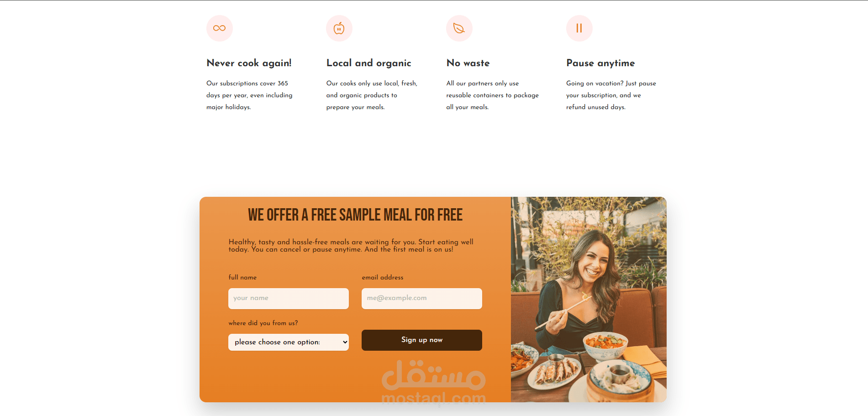Screen dimensions: 868x416
Task: Click the photo of the woman eating
Action: 589,300
